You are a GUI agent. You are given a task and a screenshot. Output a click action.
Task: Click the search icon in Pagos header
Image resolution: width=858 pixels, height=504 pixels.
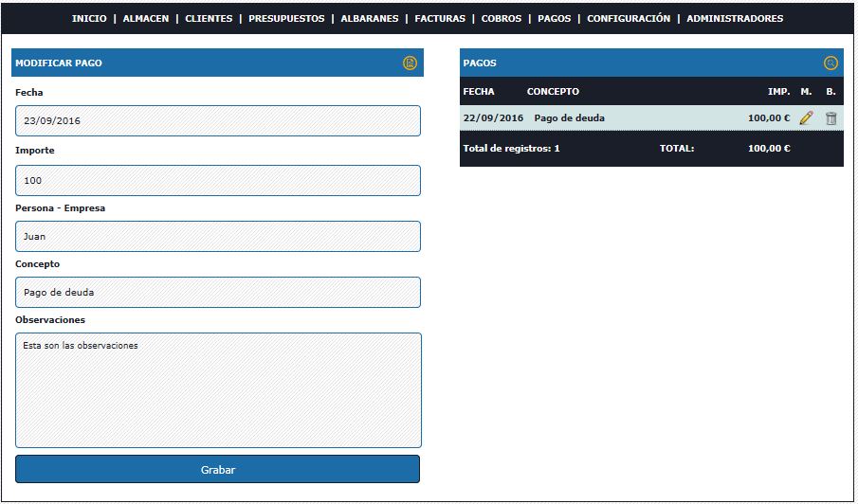831,63
